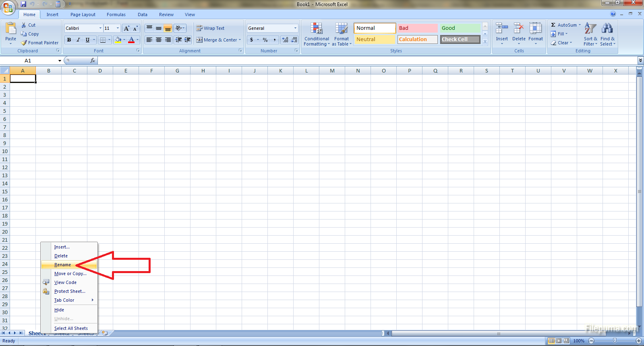Apply cell borders icon
The height and width of the screenshot is (346, 644).
coord(103,40)
